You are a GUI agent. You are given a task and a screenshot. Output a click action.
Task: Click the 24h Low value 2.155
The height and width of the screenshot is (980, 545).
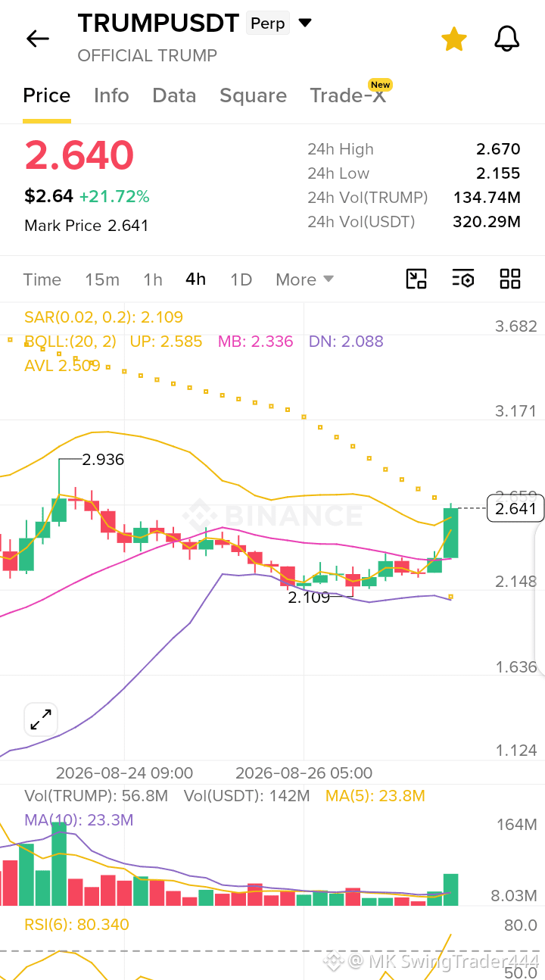[498, 173]
